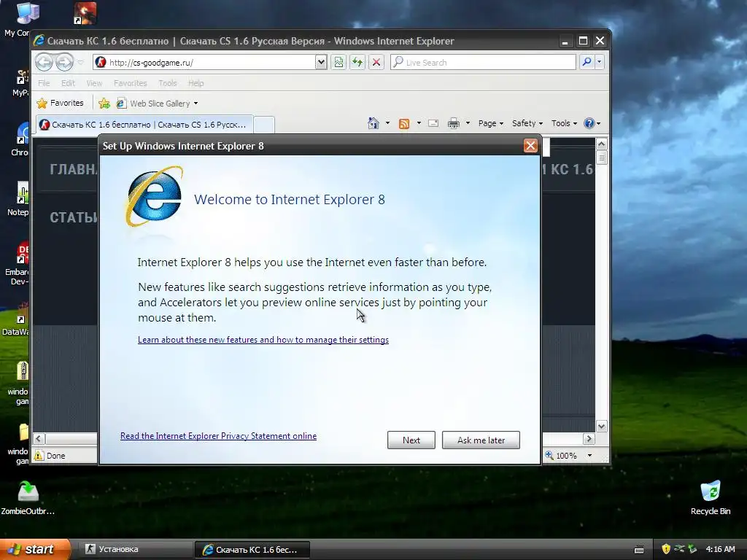Image resolution: width=747 pixels, height=560 pixels.
Task: Open the Edit menu
Action: [68, 83]
